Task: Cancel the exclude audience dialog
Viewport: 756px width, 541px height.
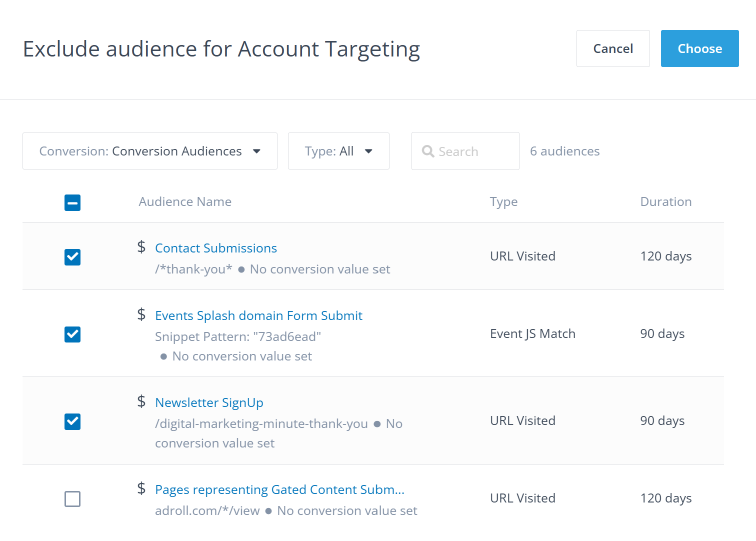Action: 612,48
